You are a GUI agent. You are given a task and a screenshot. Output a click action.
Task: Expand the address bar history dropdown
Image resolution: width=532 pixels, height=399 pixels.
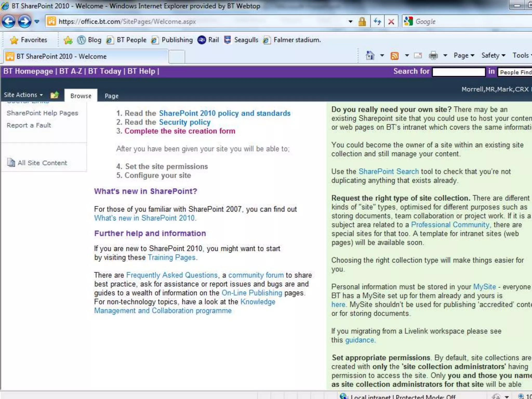pyautogui.click(x=350, y=22)
